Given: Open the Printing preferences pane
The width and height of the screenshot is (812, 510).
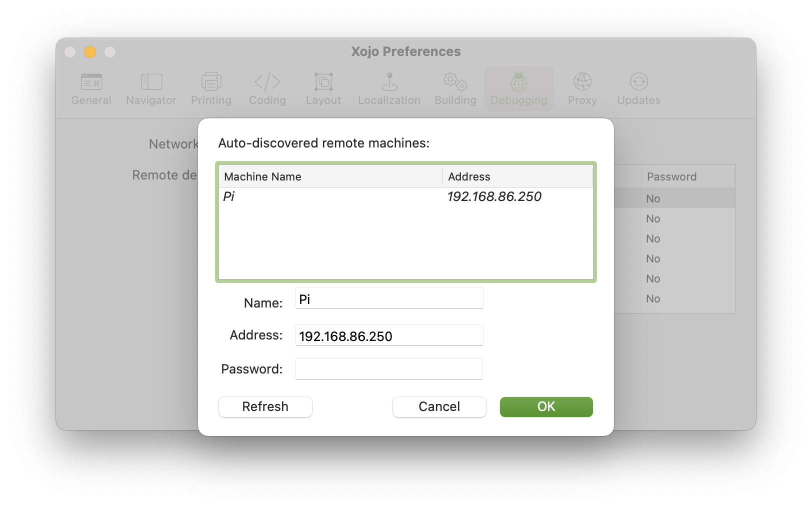Looking at the screenshot, I should (x=210, y=88).
